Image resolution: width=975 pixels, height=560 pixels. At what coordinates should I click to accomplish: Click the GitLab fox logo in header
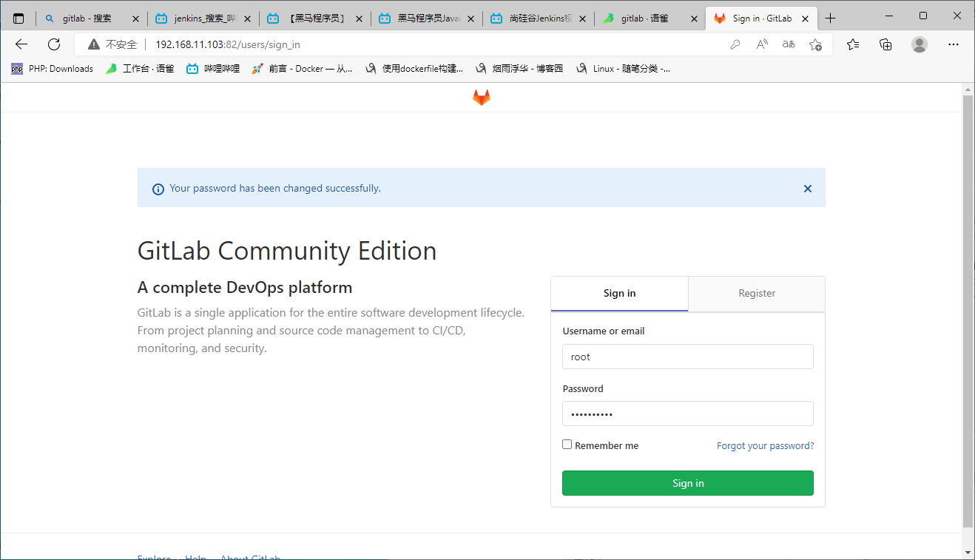[x=482, y=98]
